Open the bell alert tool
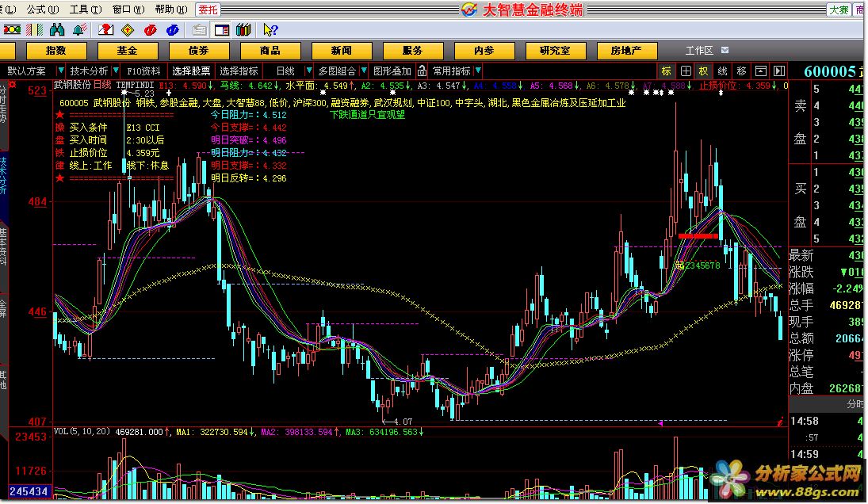 (x=80, y=29)
